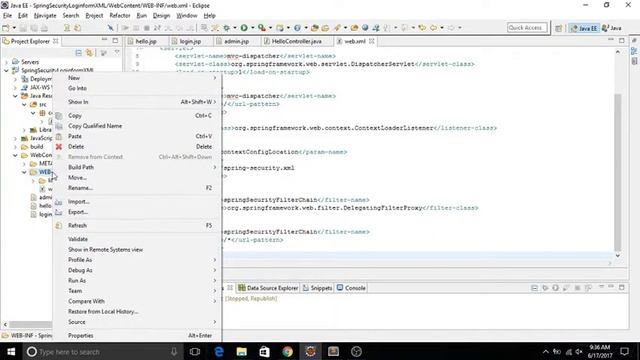Open the Project Explorer view menu triangle
This screenshot has width=640, height=360.
click(x=117, y=53)
